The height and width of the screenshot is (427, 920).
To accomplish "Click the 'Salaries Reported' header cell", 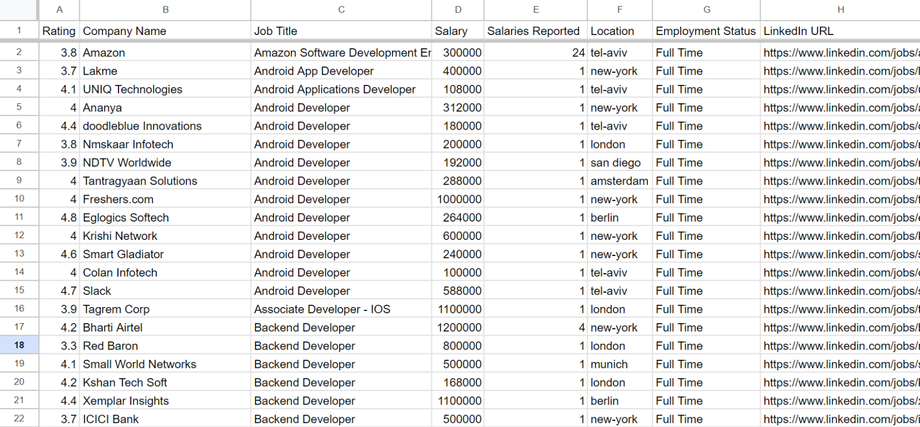I will click(x=535, y=31).
